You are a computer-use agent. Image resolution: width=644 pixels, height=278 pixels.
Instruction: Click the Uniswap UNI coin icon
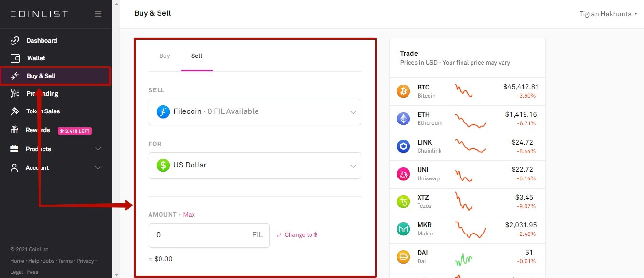pyautogui.click(x=404, y=174)
